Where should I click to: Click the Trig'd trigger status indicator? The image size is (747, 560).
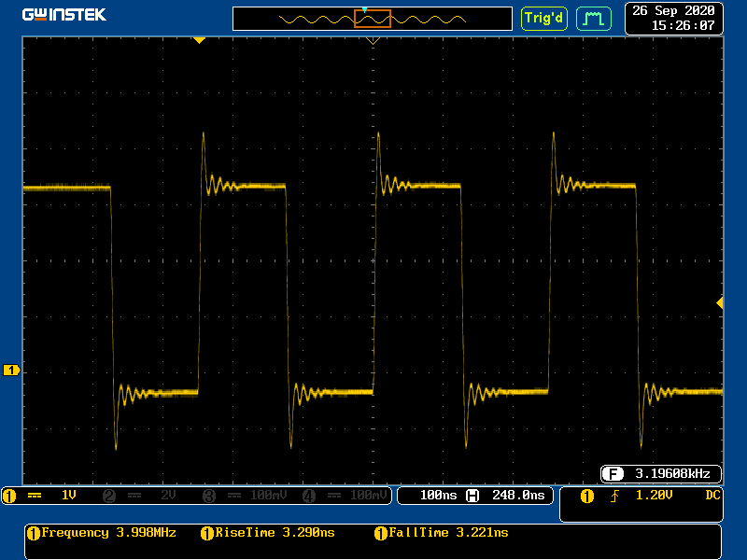click(543, 18)
